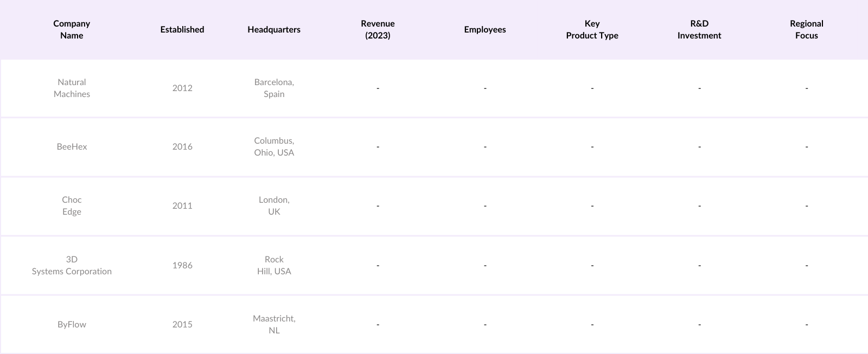Click the R&D Investment column header
The height and width of the screenshot is (354, 868).
pos(699,29)
